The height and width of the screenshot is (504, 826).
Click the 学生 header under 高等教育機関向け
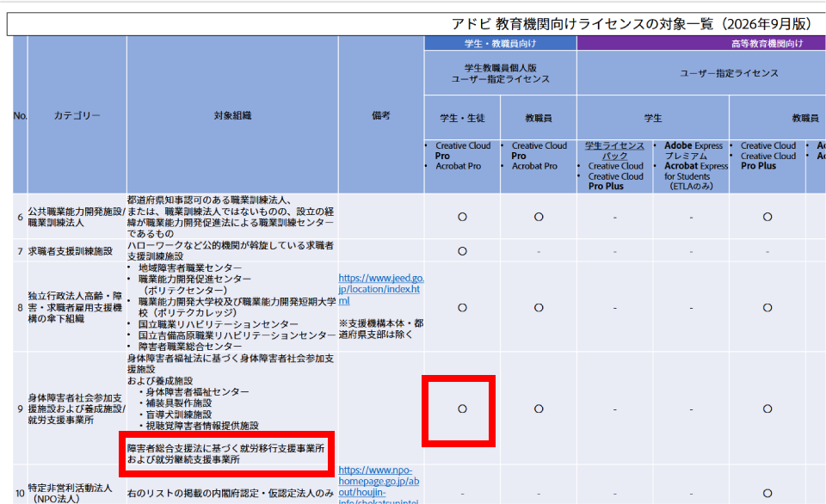pyautogui.click(x=653, y=118)
